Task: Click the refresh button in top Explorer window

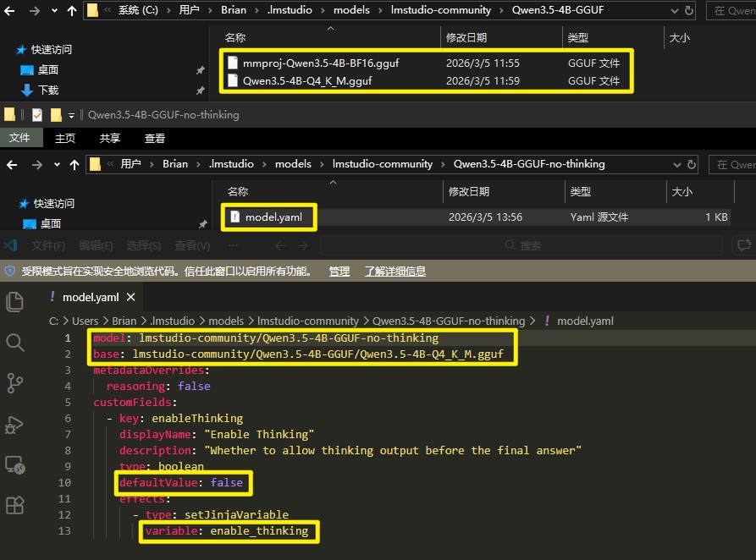Action: 688,10
